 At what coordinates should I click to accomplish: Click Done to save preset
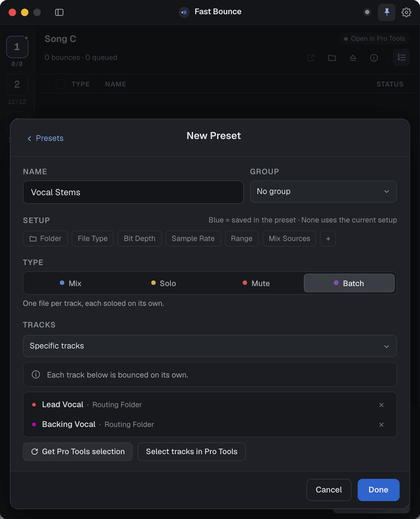pos(379,490)
